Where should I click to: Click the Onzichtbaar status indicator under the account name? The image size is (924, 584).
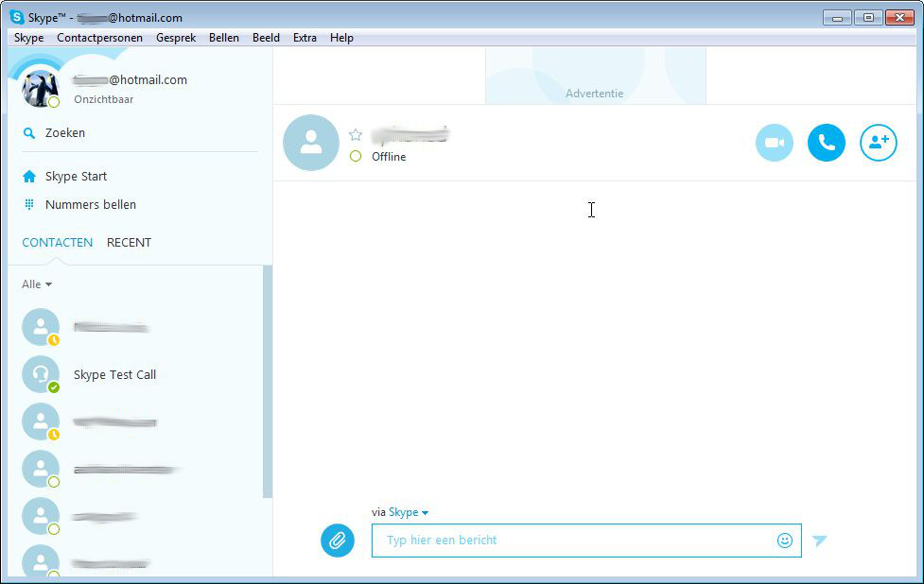pyautogui.click(x=103, y=98)
